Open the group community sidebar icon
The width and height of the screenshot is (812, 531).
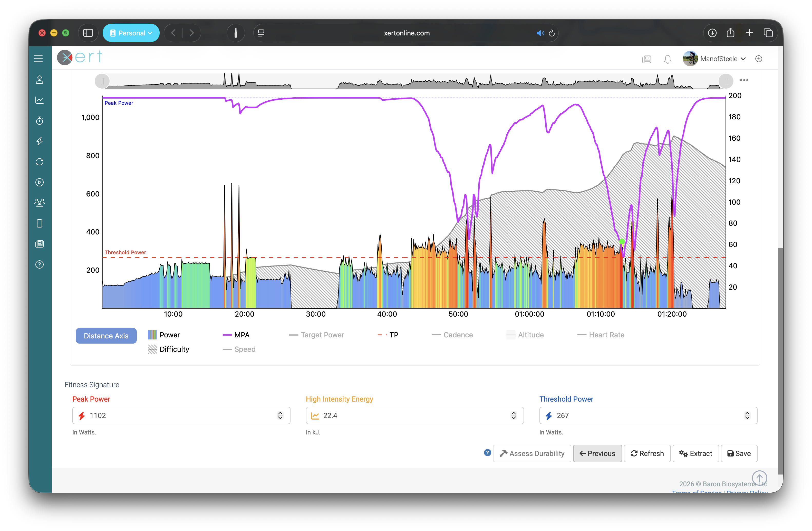[40, 203]
